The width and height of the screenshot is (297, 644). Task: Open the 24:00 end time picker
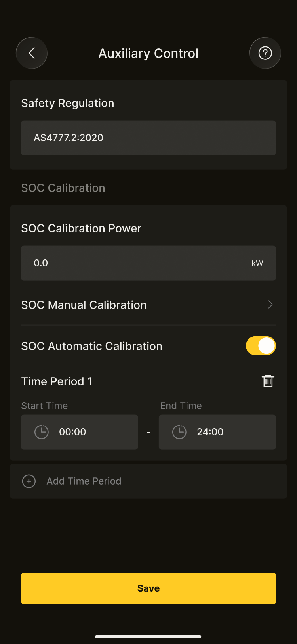pos(210,432)
